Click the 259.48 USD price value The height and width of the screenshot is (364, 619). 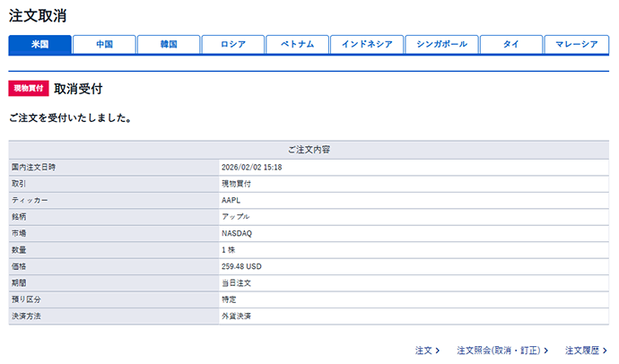241,266
